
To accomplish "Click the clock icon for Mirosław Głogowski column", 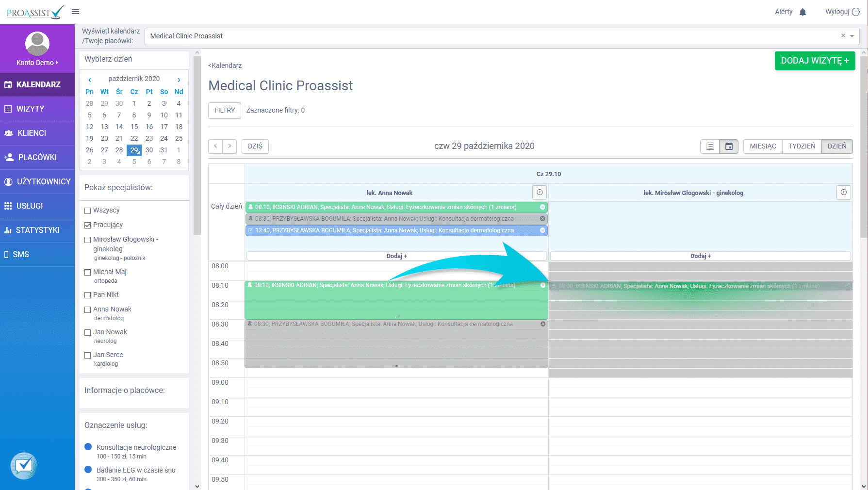I will pos(844,193).
